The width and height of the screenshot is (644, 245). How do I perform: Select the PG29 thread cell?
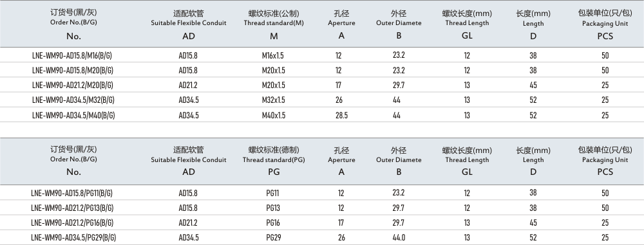click(x=274, y=237)
